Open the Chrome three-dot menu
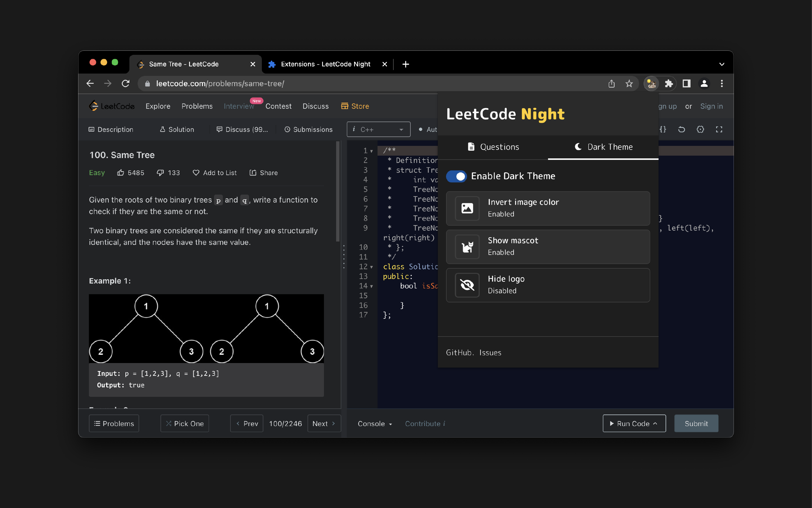 point(722,83)
